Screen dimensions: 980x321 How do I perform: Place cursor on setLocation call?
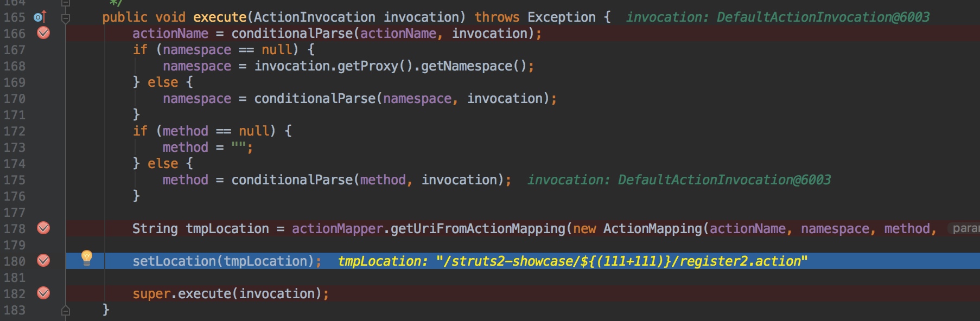[x=174, y=261]
